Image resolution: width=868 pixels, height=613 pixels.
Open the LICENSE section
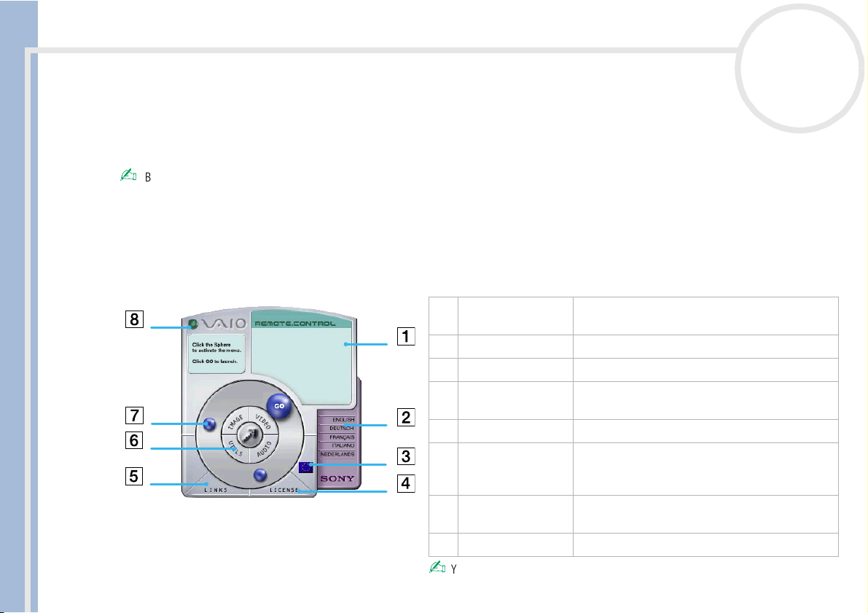click(284, 490)
